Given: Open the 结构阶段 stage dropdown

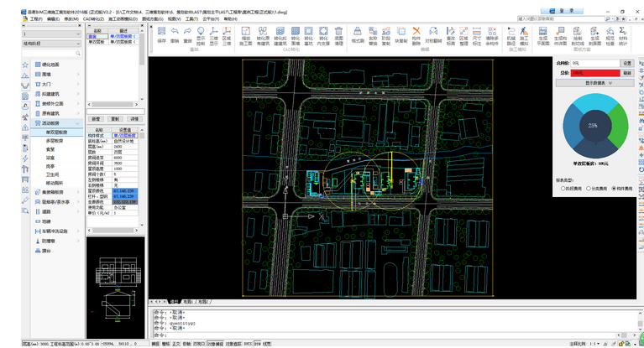Looking at the screenshot, I should click(x=52, y=44).
